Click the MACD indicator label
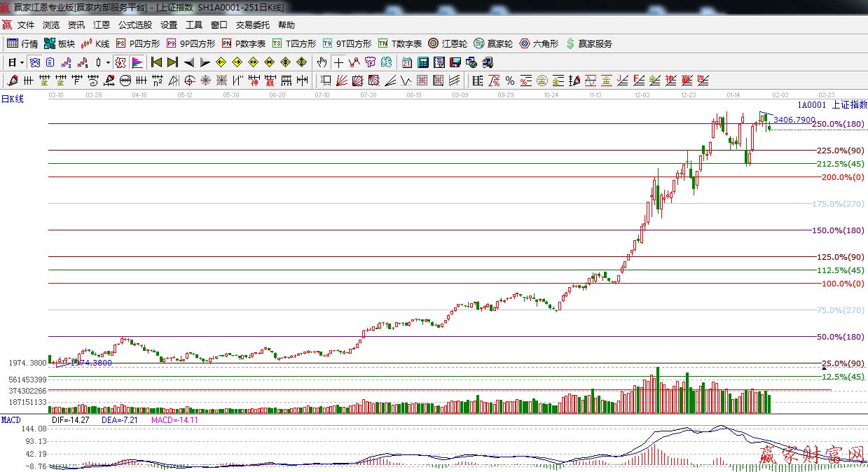The image size is (868, 472). coord(11,420)
